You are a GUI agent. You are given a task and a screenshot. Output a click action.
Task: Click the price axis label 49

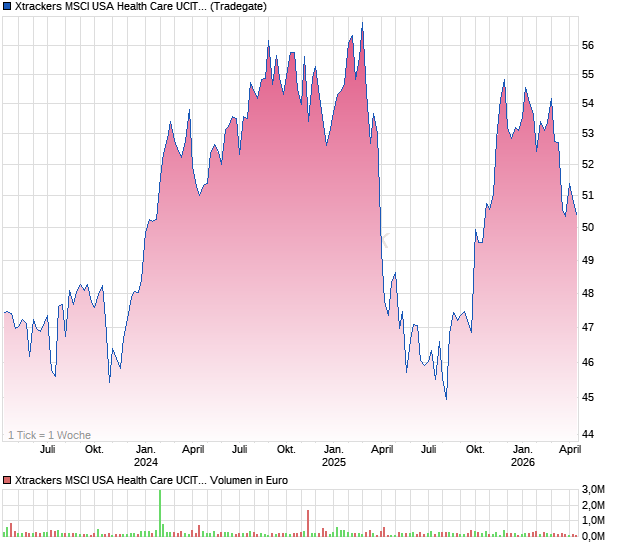pyautogui.click(x=588, y=260)
